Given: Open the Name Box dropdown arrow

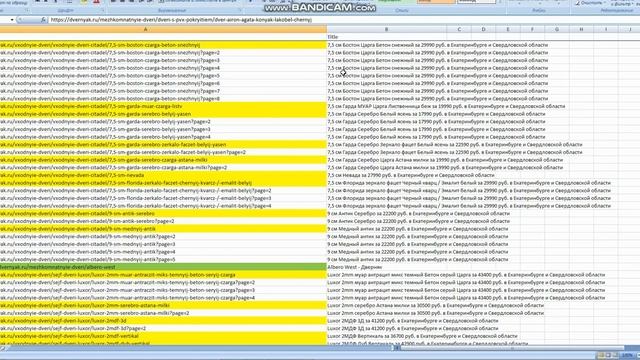Looking at the screenshot, I should tap(12, 20).
